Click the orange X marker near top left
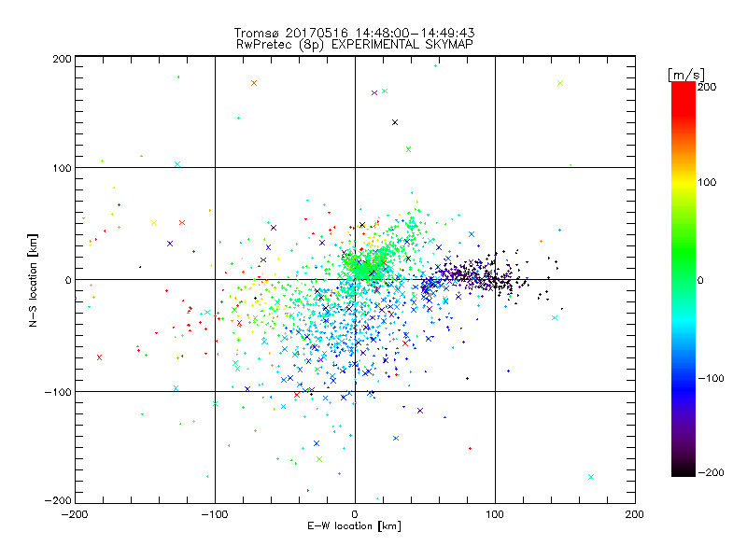Viewport: 747px width, 560px height. pyautogui.click(x=254, y=83)
